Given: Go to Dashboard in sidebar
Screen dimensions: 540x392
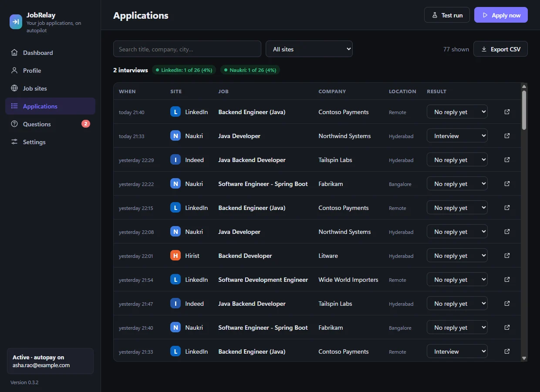Looking at the screenshot, I should click(x=50, y=53).
